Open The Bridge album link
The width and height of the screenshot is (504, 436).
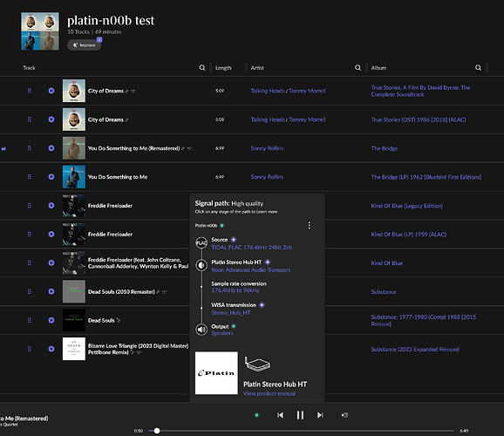click(385, 148)
